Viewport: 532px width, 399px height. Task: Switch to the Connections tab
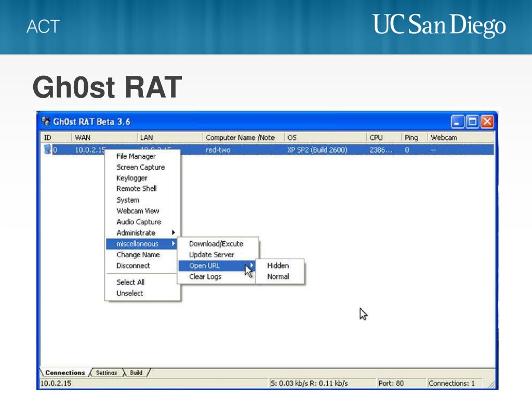pos(65,373)
